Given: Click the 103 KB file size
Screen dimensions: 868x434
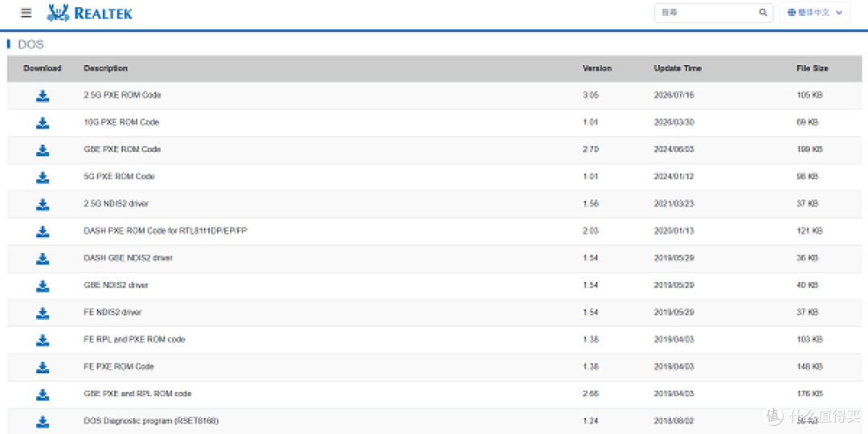Looking at the screenshot, I should click(x=810, y=339).
